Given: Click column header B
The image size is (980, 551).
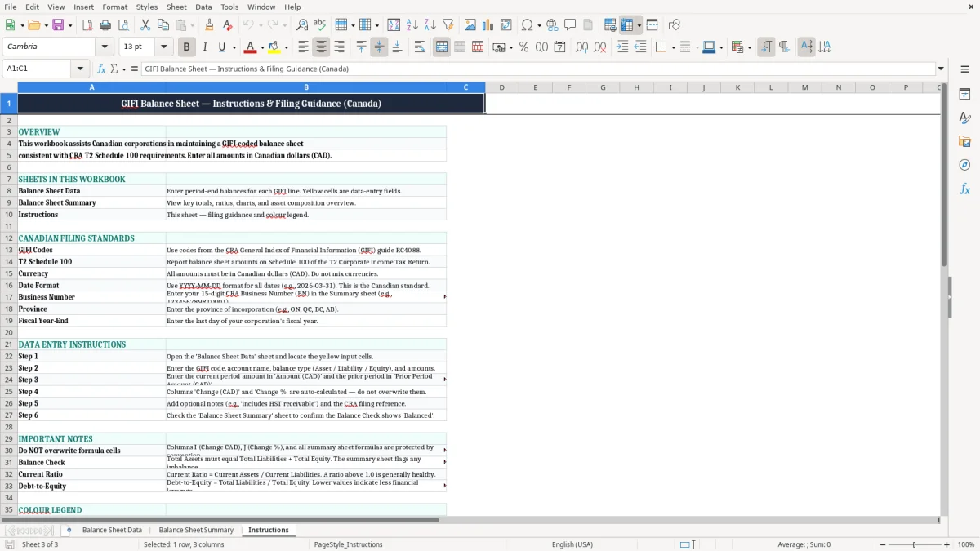Looking at the screenshot, I should tap(306, 87).
